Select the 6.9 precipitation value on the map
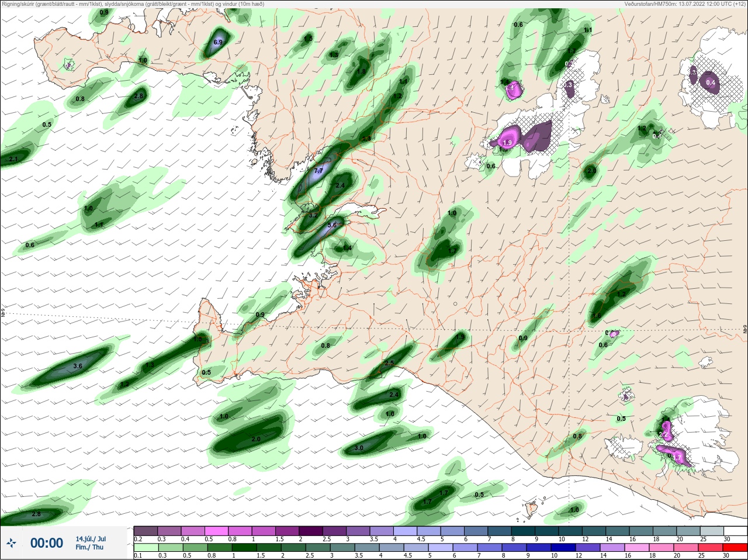The width and height of the screenshot is (748, 560). (x=218, y=43)
